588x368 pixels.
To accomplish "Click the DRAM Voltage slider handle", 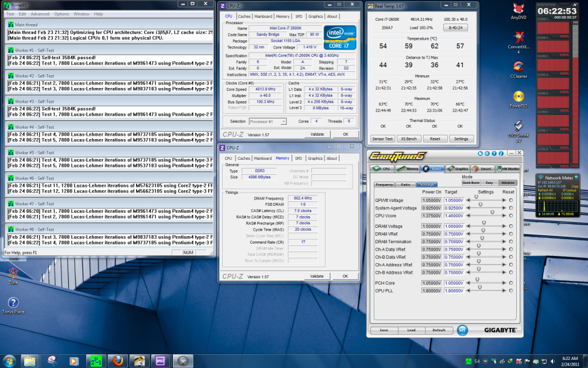I will 484,223.
